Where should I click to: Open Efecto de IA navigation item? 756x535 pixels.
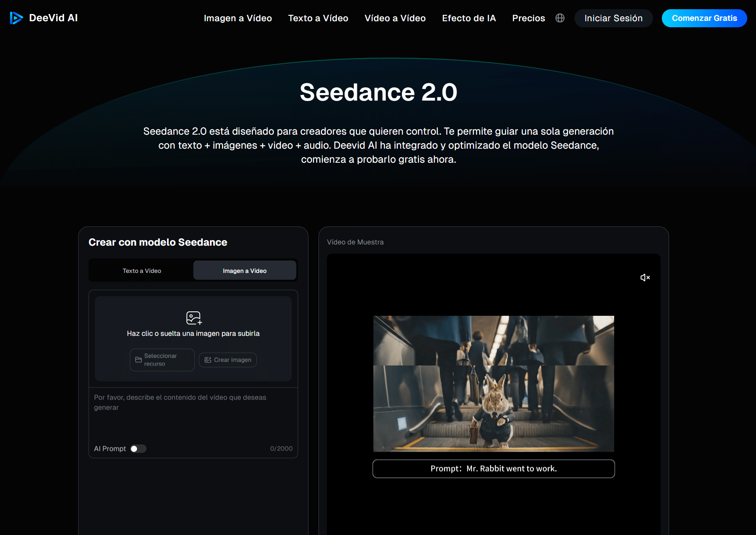468,18
